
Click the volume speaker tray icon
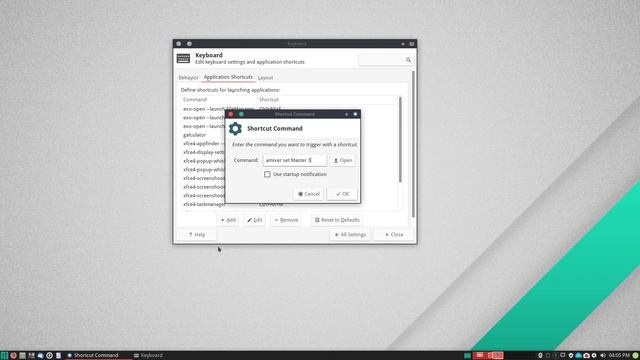coord(602,356)
